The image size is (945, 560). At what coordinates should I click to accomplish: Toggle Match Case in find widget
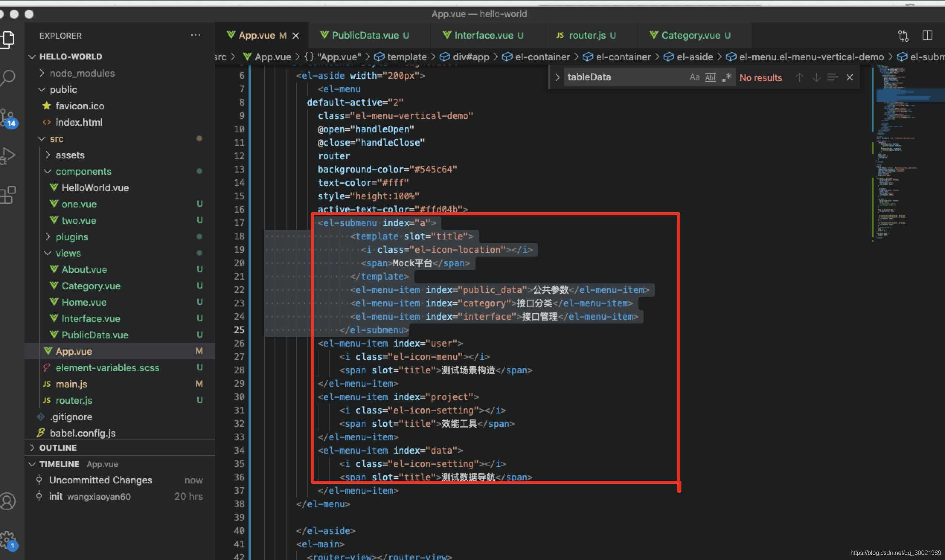(x=694, y=77)
